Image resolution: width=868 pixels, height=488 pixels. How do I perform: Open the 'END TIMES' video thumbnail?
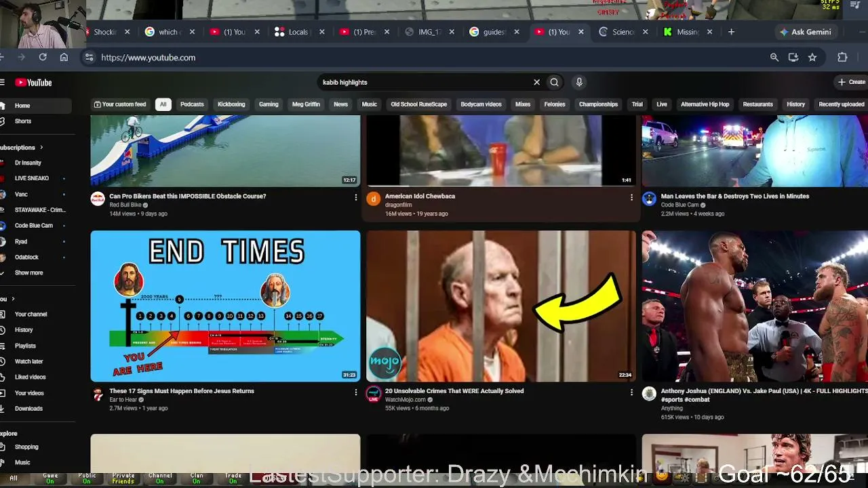225,306
